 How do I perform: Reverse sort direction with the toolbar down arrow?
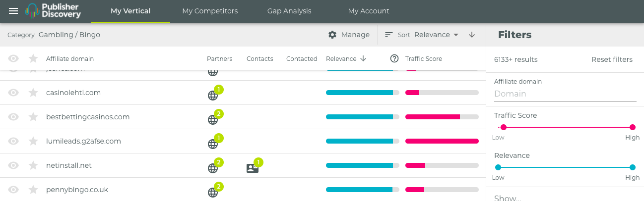(x=472, y=35)
